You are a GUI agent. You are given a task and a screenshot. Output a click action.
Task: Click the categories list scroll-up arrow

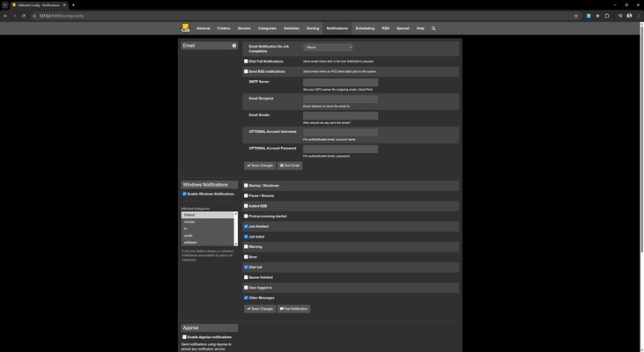click(236, 213)
